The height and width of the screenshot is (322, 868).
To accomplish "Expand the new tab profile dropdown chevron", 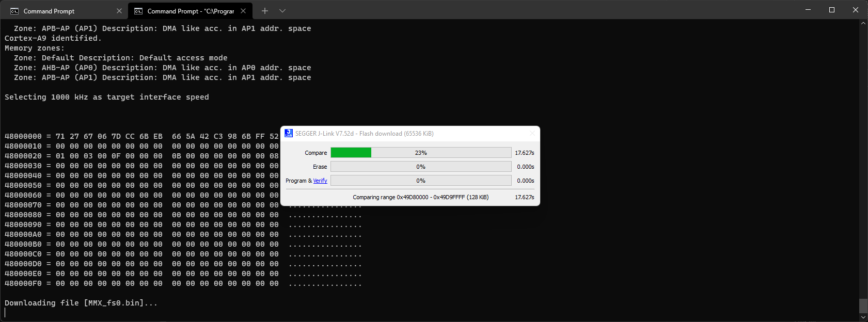I will click(282, 11).
